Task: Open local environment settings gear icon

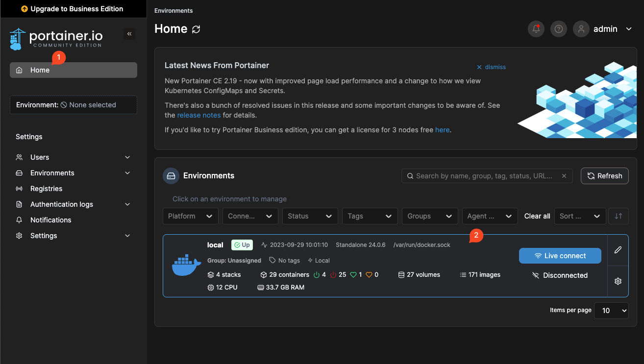Action: 618,281
